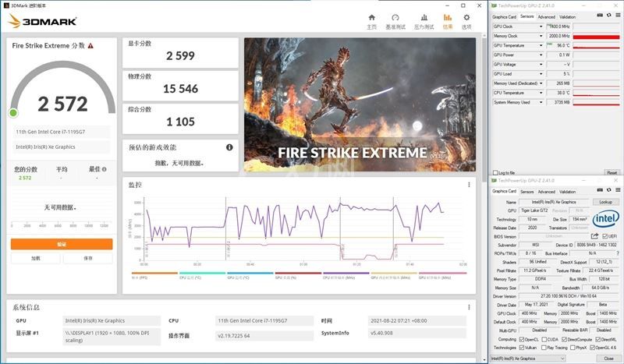Open the three-dot menu of the system information panel
This screenshot has height=364, width=624.
click(469, 307)
